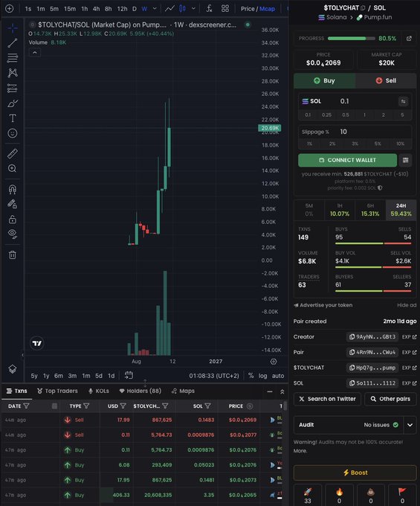This screenshot has height=506, width=420.
Task: Filter transactions by DATE column
Action: pyautogui.click(x=27, y=406)
